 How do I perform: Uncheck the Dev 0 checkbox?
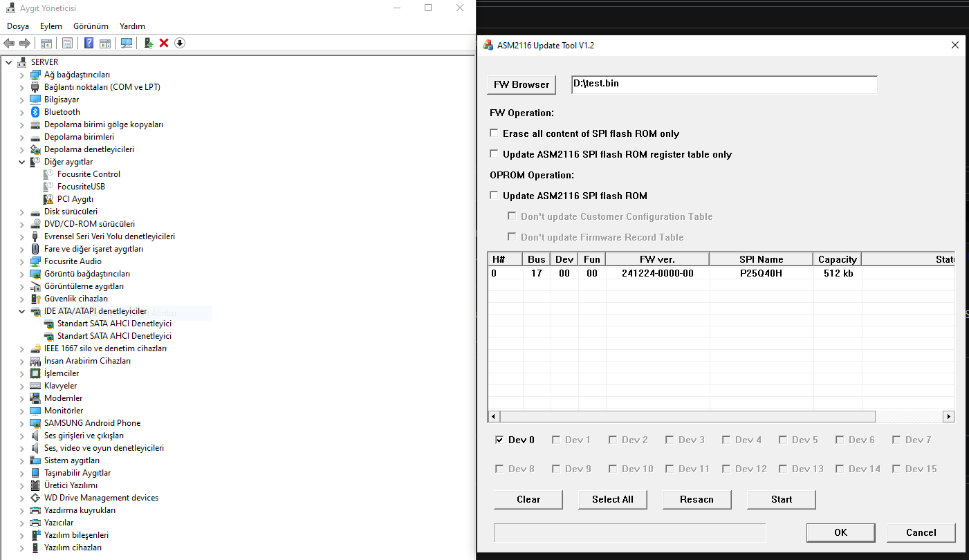(x=499, y=440)
